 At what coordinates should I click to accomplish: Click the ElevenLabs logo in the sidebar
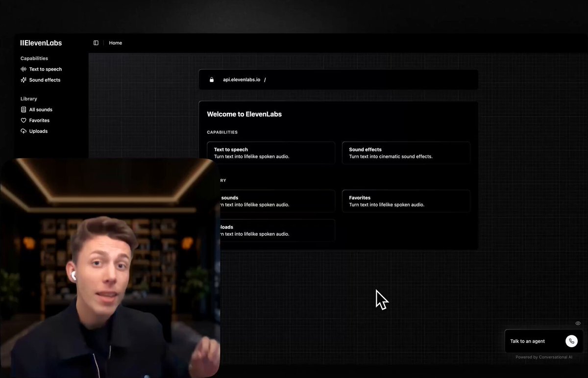41,43
